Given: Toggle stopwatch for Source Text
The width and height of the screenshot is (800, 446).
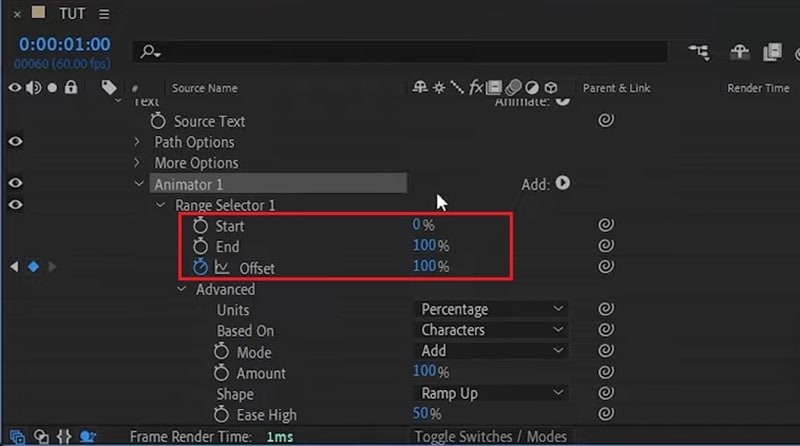Looking at the screenshot, I should tap(158, 121).
